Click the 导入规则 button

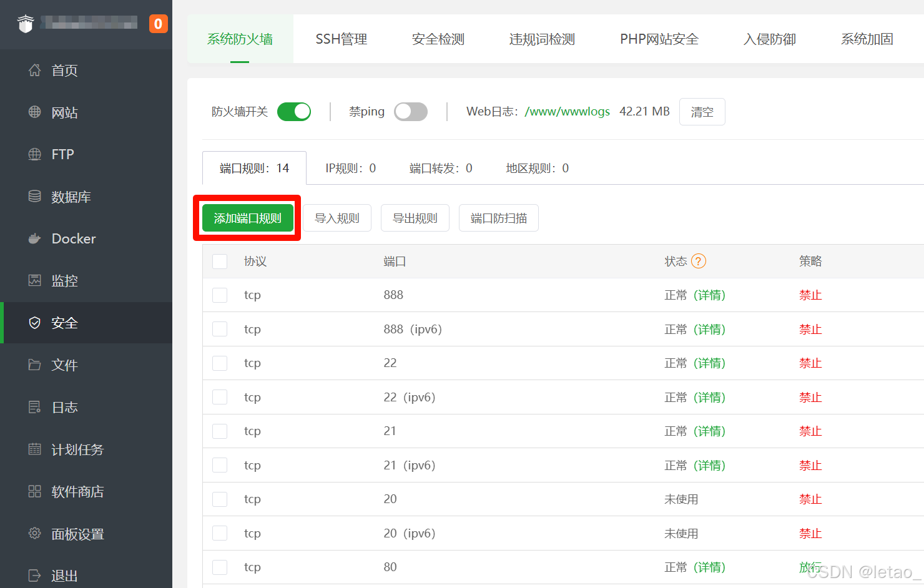(x=337, y=218)
